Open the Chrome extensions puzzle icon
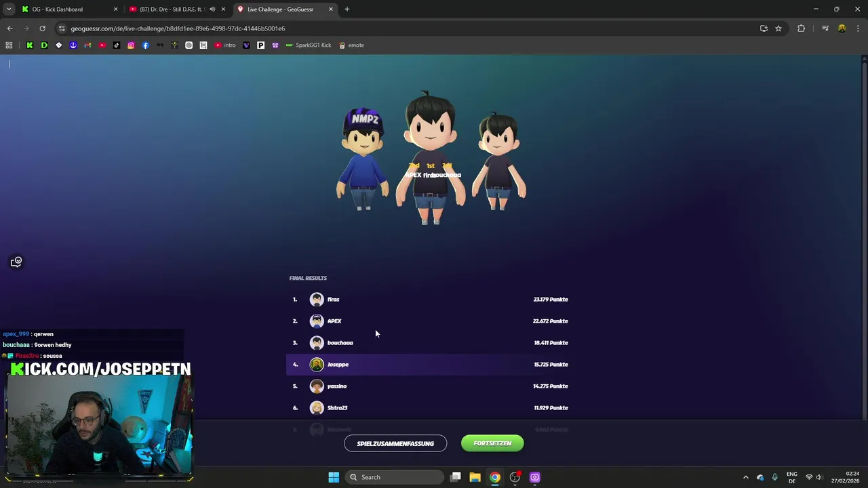 pyautogui.click(x=801, y=28)
